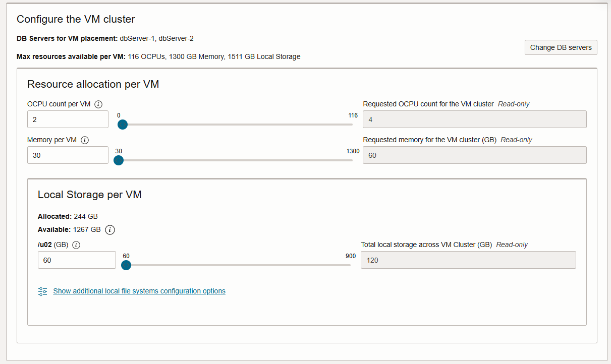
Task: Open the OCPU count per VM info tooltip
Action: (99, 104)
